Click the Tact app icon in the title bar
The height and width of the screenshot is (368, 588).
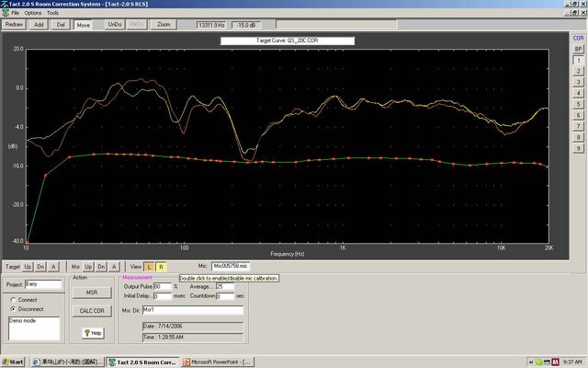click(4, 4)
